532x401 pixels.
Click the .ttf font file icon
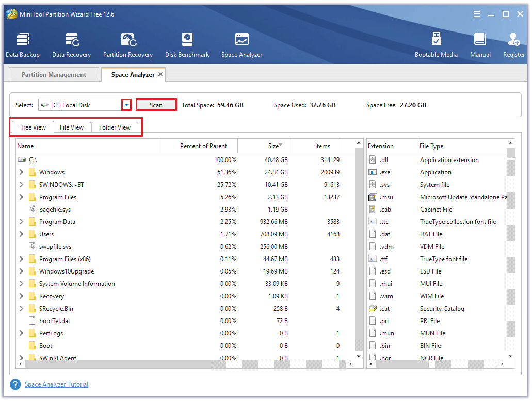[x=373, y=259]
